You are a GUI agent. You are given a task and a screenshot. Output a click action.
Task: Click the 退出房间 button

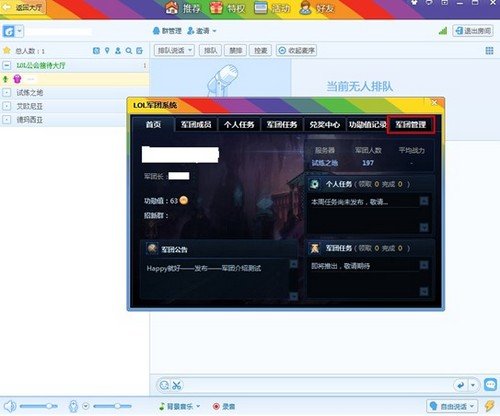[473, 31]
